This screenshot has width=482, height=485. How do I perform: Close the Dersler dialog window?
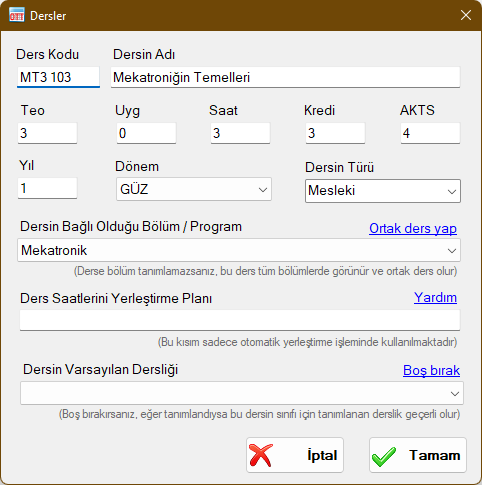(466, 15)
